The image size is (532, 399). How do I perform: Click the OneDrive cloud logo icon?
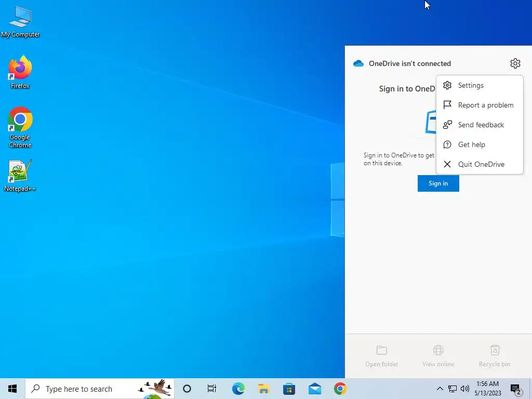coord(358,63)
